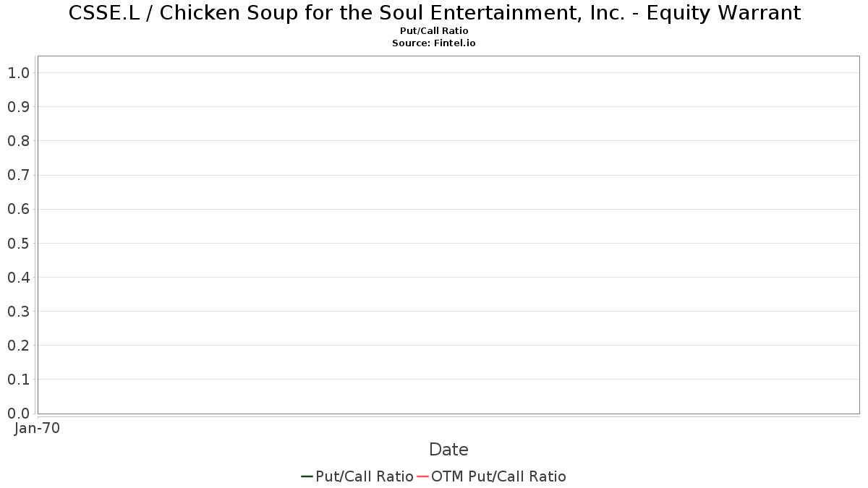Click the chart title about Chicken Soup
The image size is (868, 488).
coord(434,13)
